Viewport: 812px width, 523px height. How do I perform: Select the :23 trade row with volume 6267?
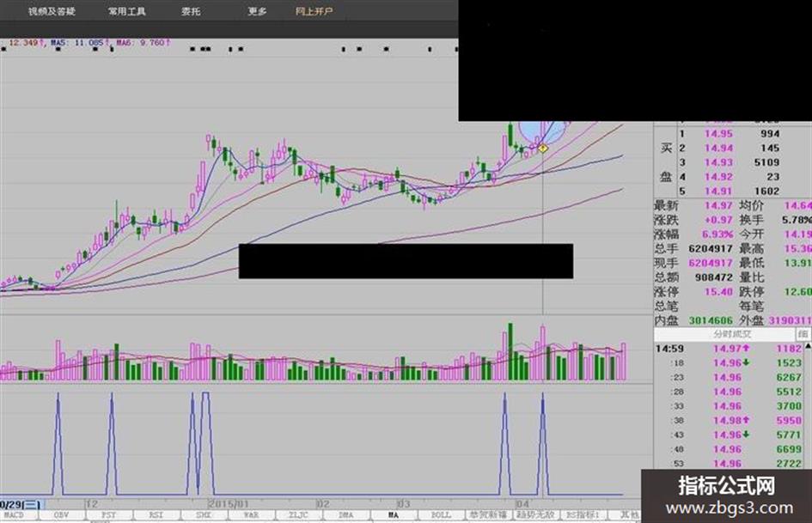pyautogui.click(x=730, y=378)
